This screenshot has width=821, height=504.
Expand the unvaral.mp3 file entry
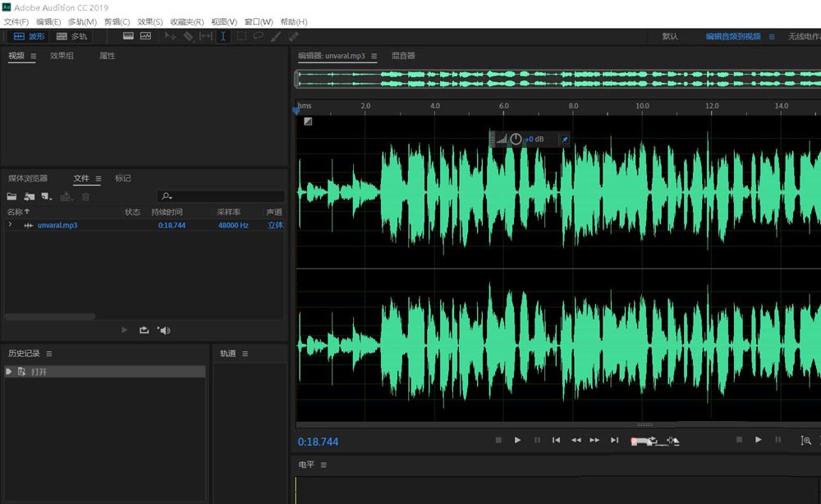10,225
